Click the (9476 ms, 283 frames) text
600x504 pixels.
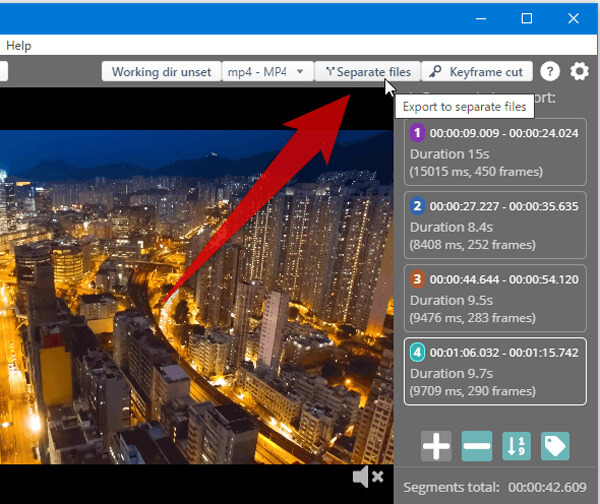[473, 318]
